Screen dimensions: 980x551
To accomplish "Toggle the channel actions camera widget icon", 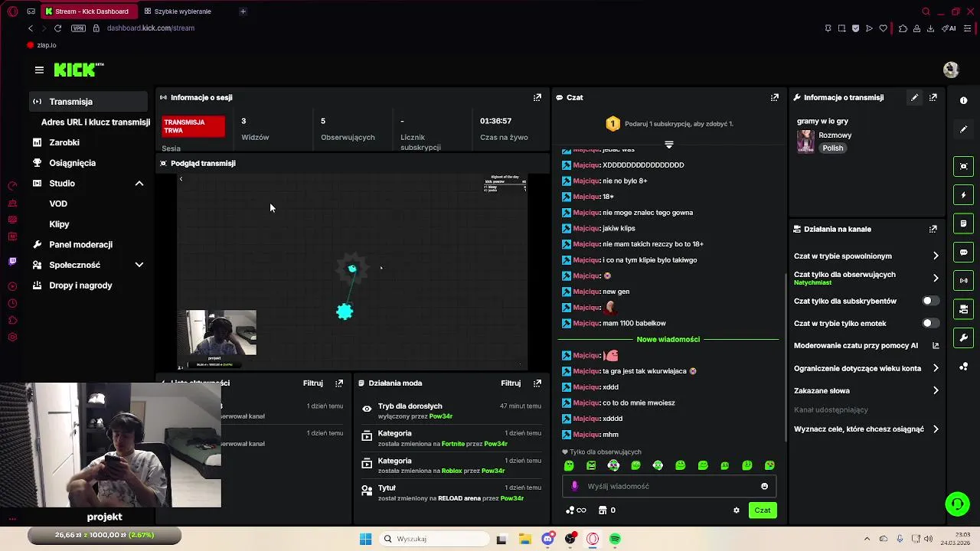I will click(x=963, y=309).
